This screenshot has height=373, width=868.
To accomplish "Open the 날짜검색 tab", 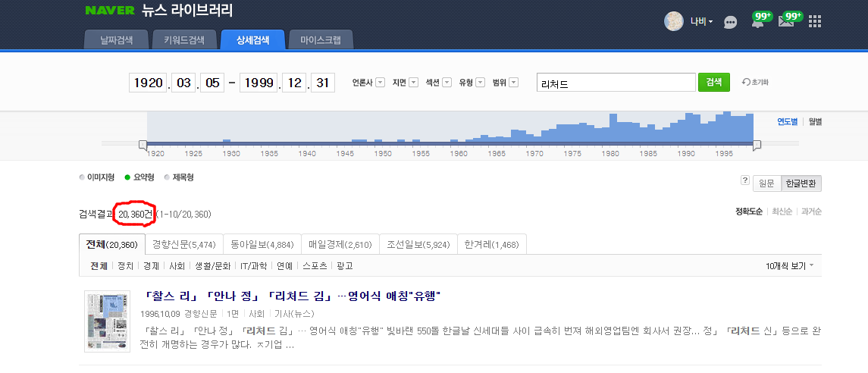I will pos(116,40).
